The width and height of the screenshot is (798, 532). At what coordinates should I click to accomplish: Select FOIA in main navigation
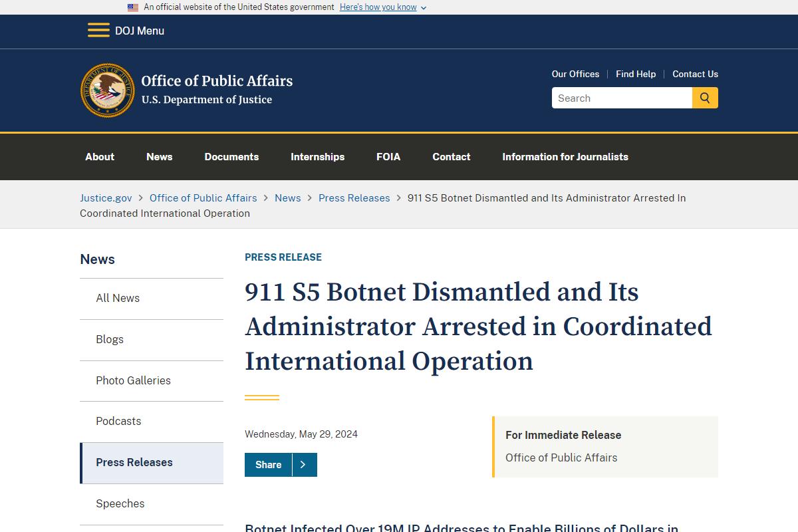pyautogui.click(x=388, y=157)
